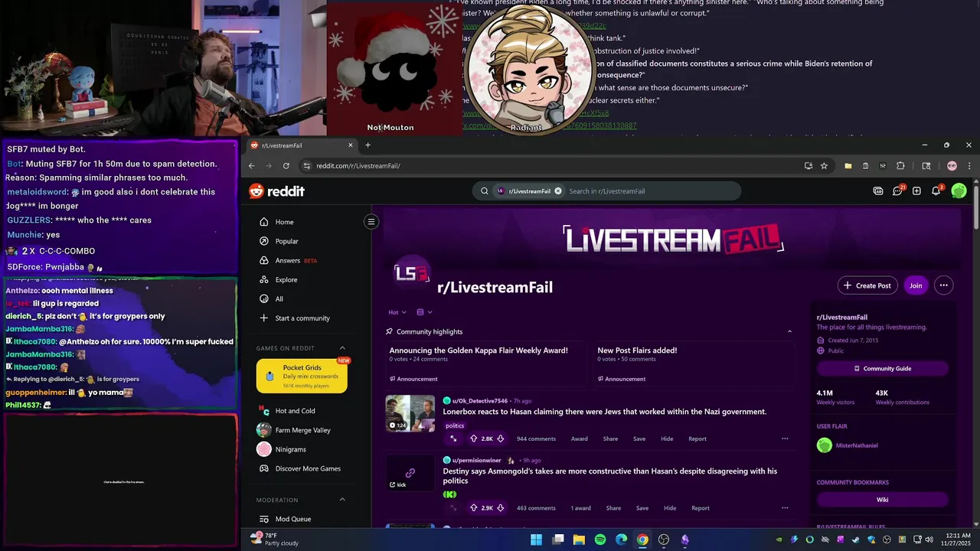
Task: Join the r/LivestreamFail community
Action: tap(915, 285)
